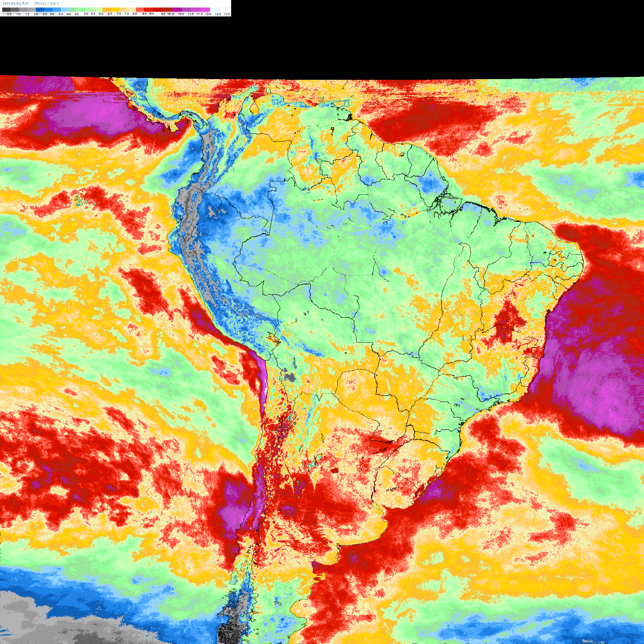The image size is (644, 644).
Task: Click the INSOLAÇÃO legend title
Action: (16, 3)
